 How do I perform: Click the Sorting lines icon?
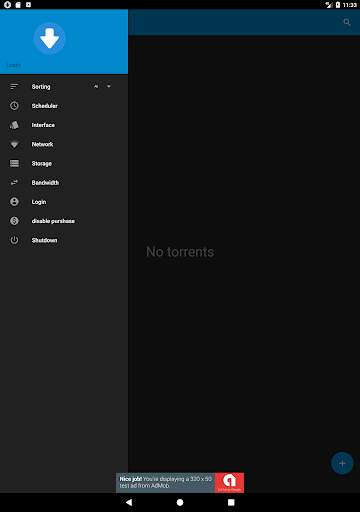click(x=14, y=87)
